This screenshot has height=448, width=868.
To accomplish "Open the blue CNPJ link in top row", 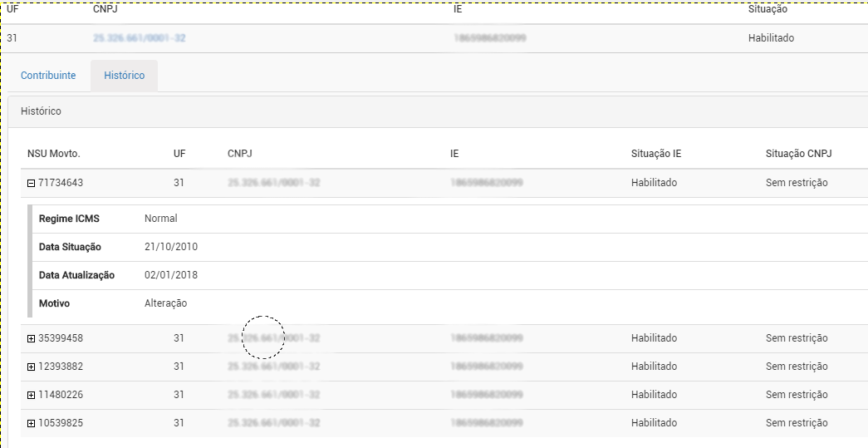I will [x=140, y=38].
